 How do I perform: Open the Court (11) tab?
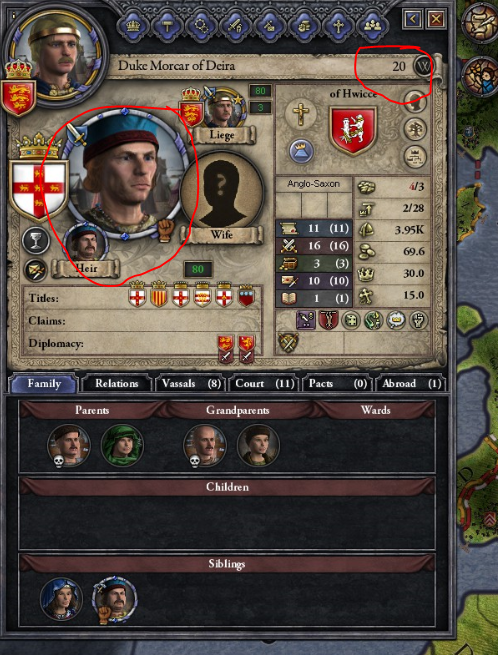(264, 383)
